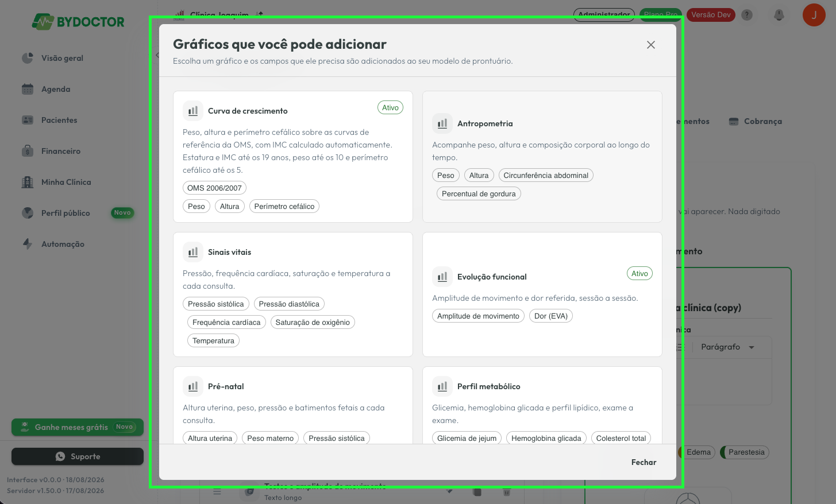The width and height of the screenshot is (836, 504).
Task: Click Ativo badge on Curva de crescimento
Action: 390,107
